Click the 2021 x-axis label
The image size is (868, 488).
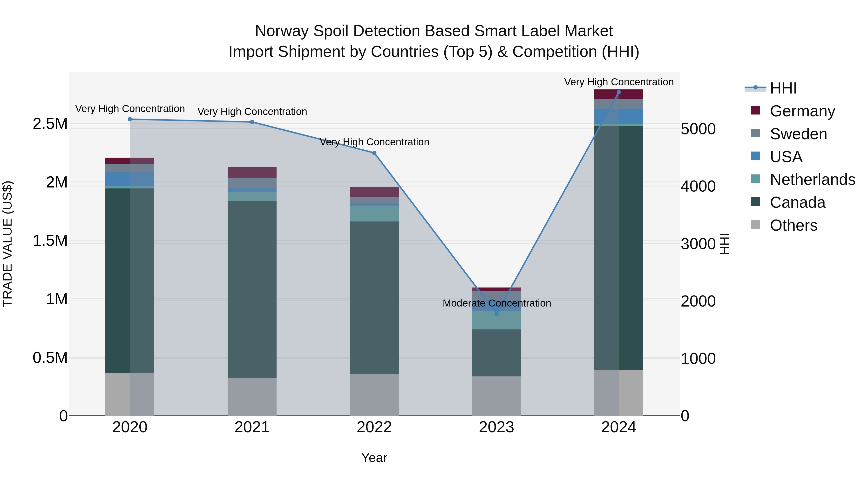[252, 427]
